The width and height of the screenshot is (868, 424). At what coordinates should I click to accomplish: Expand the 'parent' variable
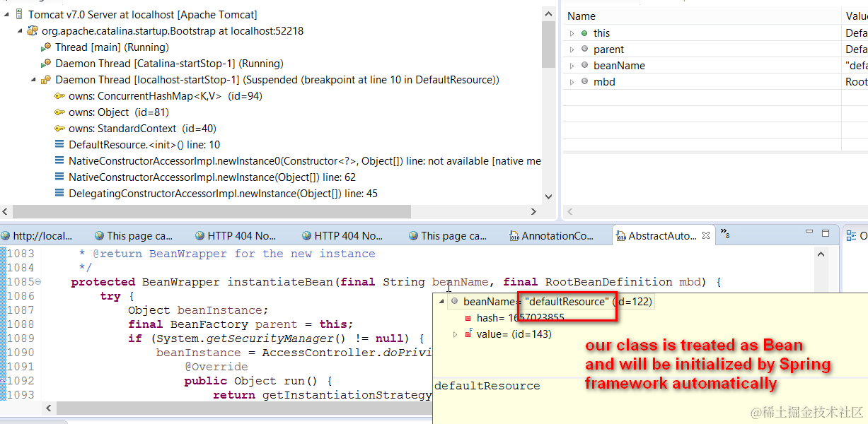coord(572,49)
